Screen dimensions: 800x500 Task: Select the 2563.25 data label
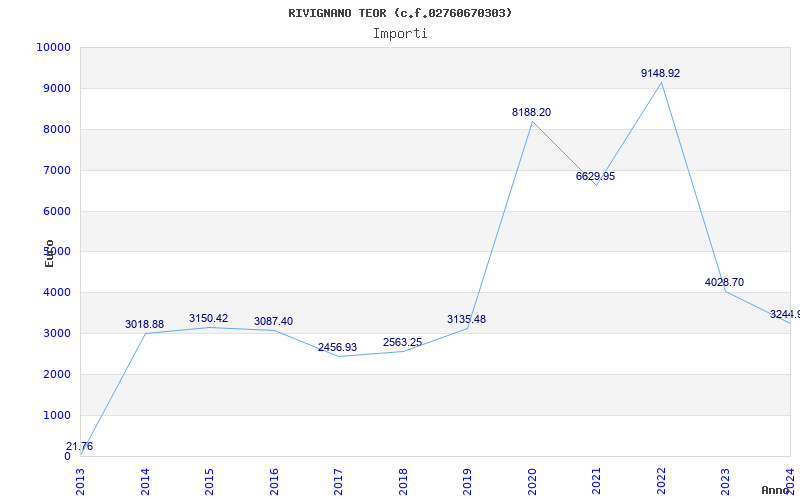pos(402,343)
